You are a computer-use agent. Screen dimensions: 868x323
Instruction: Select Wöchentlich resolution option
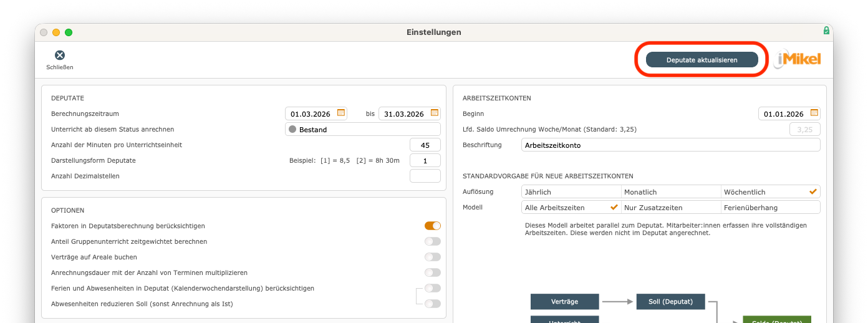coord(771,191)
